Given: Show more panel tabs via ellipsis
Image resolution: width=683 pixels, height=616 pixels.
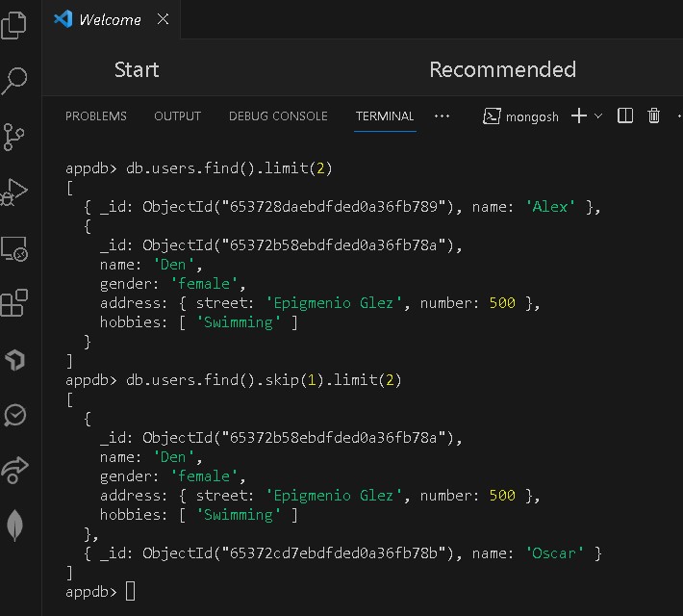Looking at the screenshot, I should pos(443,116).
